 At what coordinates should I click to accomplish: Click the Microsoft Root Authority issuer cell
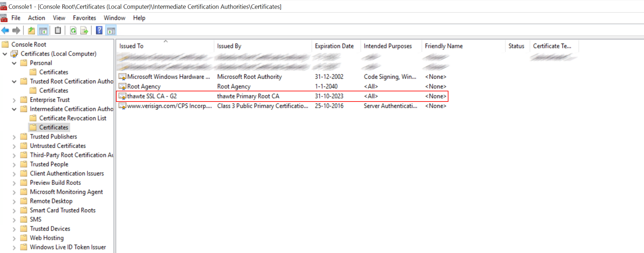tap(249, 77)
